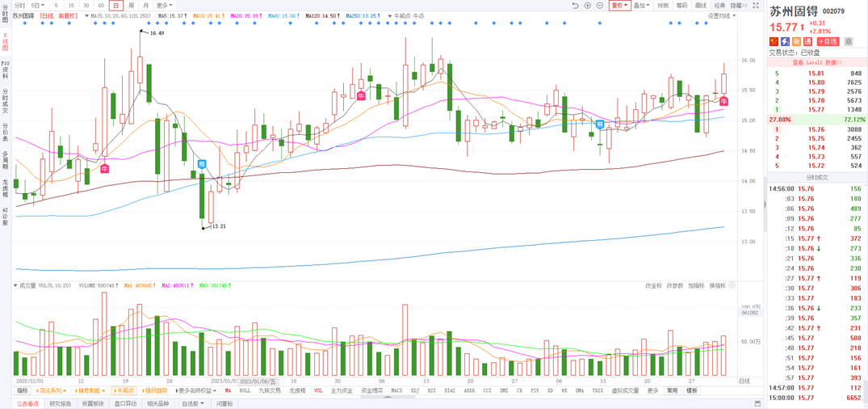
Task: Open the 复权 dropdown
Action: coord(619,6)
